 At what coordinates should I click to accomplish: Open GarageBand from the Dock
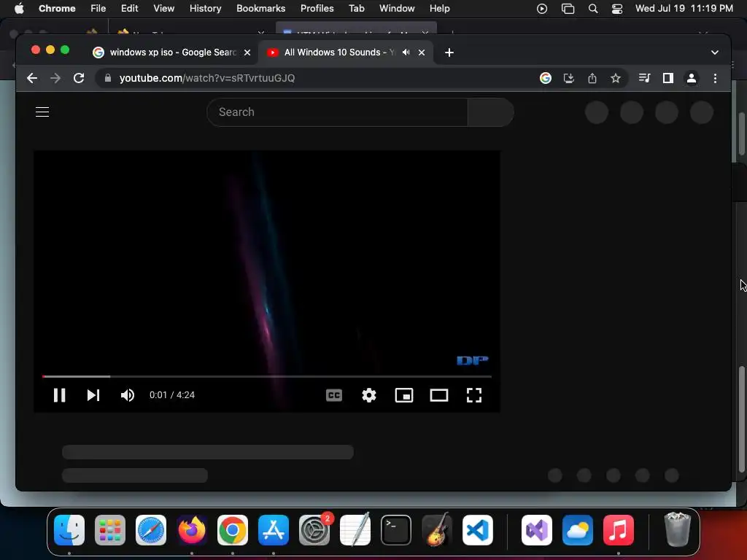click(436, 530)
